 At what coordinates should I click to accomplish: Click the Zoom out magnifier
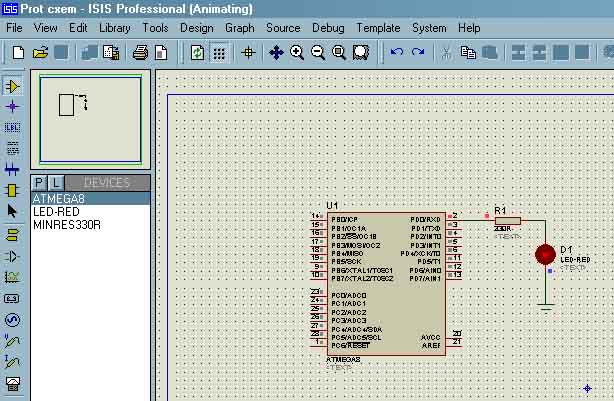pos(318,52)
